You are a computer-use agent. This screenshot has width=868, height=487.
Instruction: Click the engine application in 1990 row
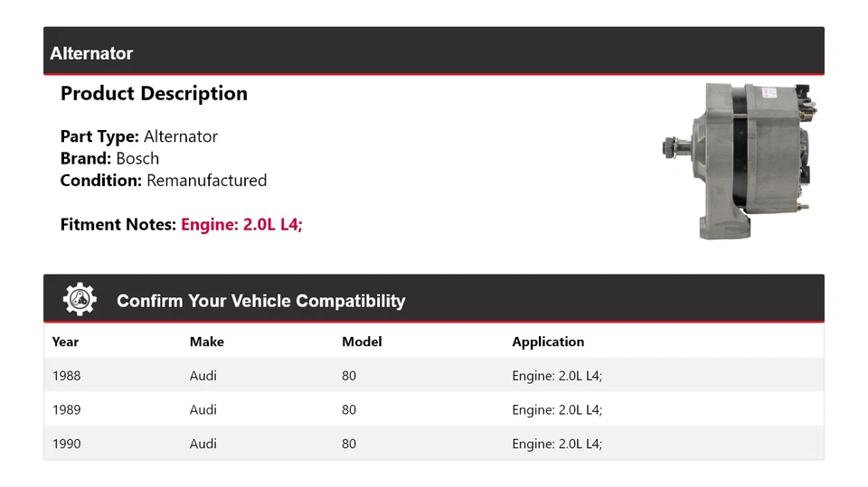(x=557, y=444)
